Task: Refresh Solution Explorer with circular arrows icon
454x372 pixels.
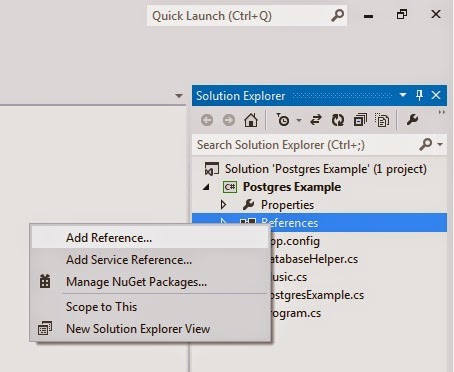Action: pyautogui.click(x=338, y=120)
